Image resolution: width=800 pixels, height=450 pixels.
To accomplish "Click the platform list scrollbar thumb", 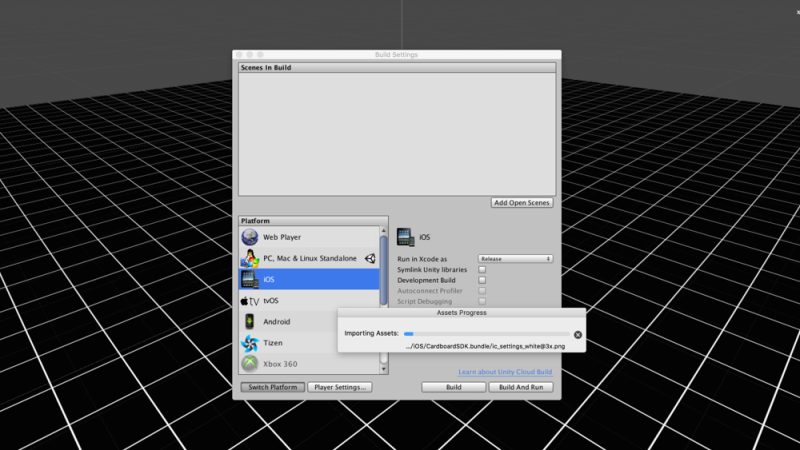I will (x=384, y=270).
